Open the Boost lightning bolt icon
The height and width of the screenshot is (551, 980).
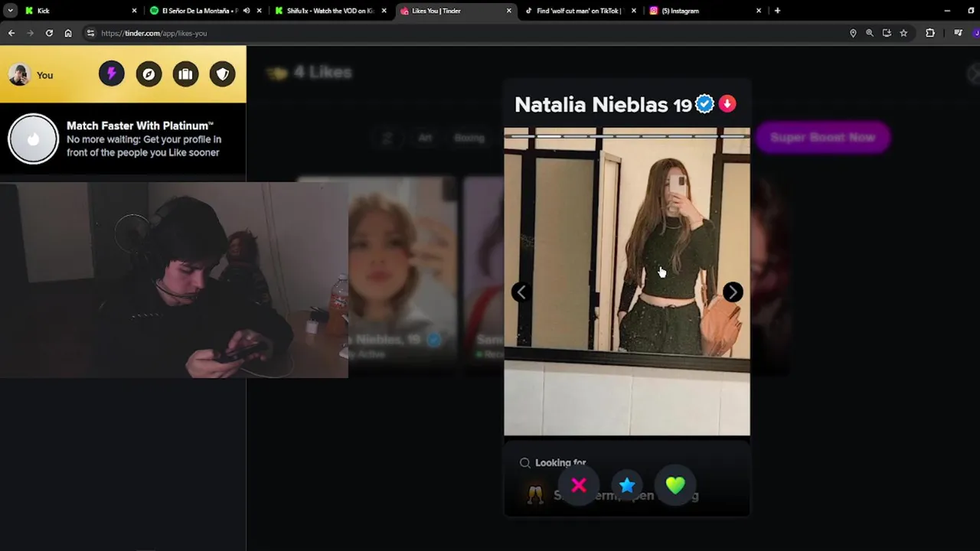(111, 74)
